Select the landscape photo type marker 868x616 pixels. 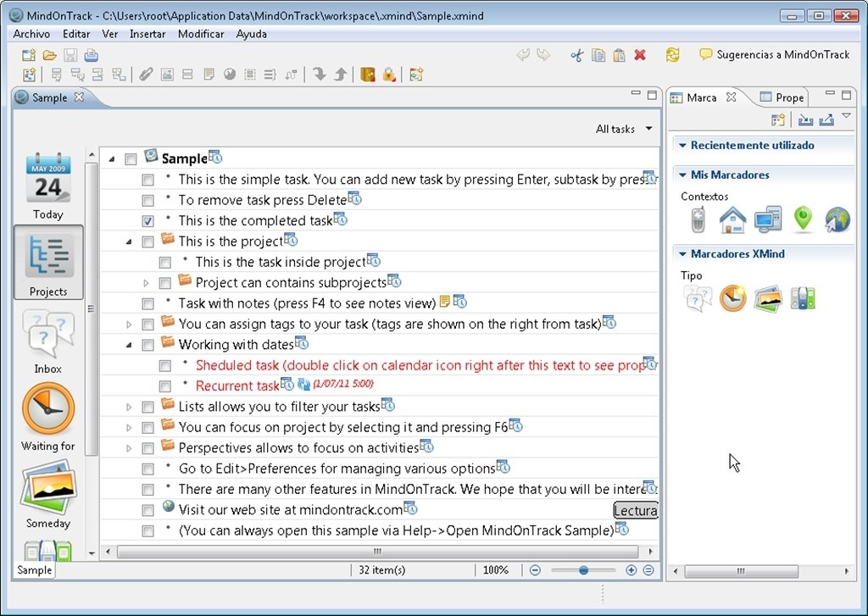[x=768, y=299]
